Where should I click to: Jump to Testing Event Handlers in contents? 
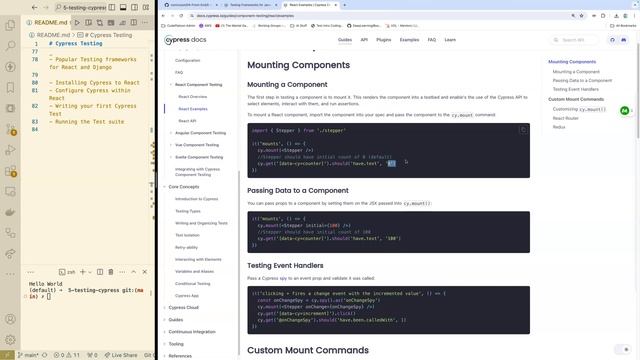(x=576, y=89)
